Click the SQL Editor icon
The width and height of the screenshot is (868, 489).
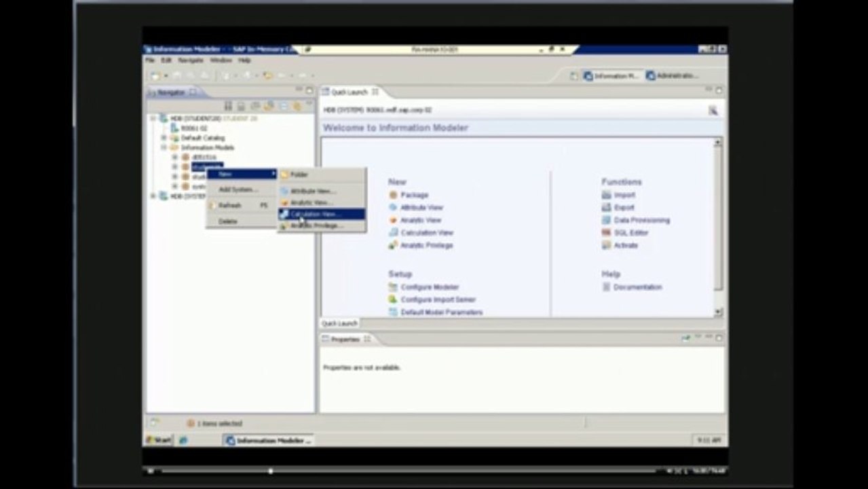tap(607, 232)
